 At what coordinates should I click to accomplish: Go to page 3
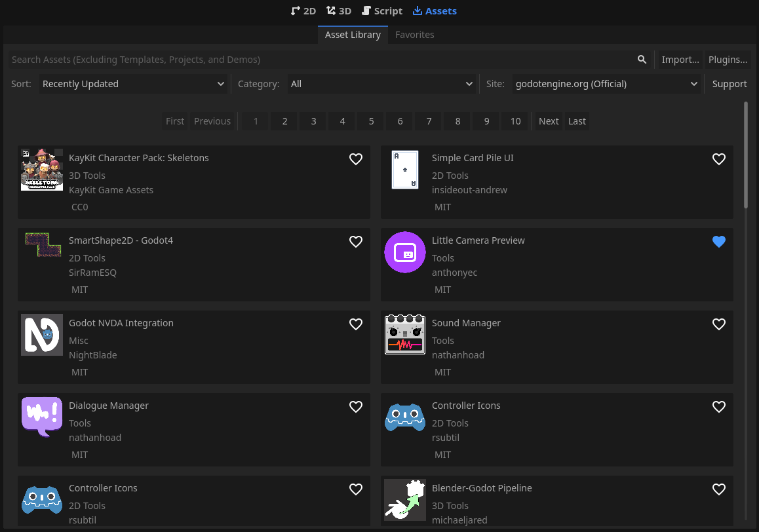314,121
